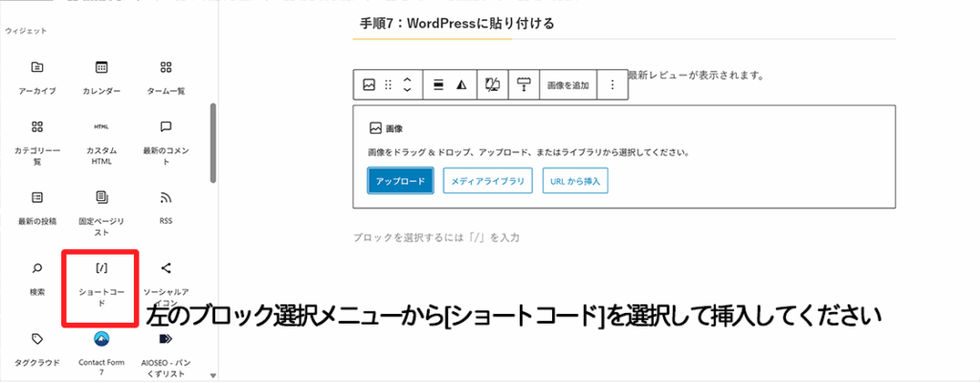Open block options three-dot menu
Image resolution: width=980 pixels, height=383 pixels.
tap(612, 85)
